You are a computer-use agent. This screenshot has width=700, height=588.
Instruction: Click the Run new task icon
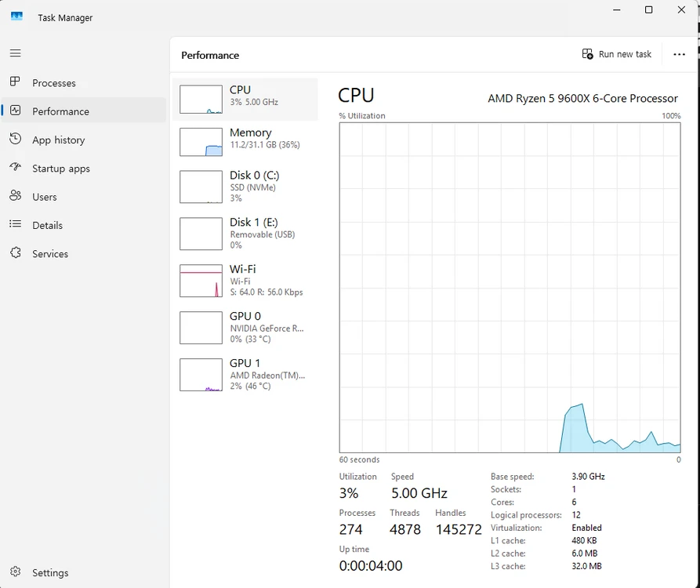tap(587, 54)
